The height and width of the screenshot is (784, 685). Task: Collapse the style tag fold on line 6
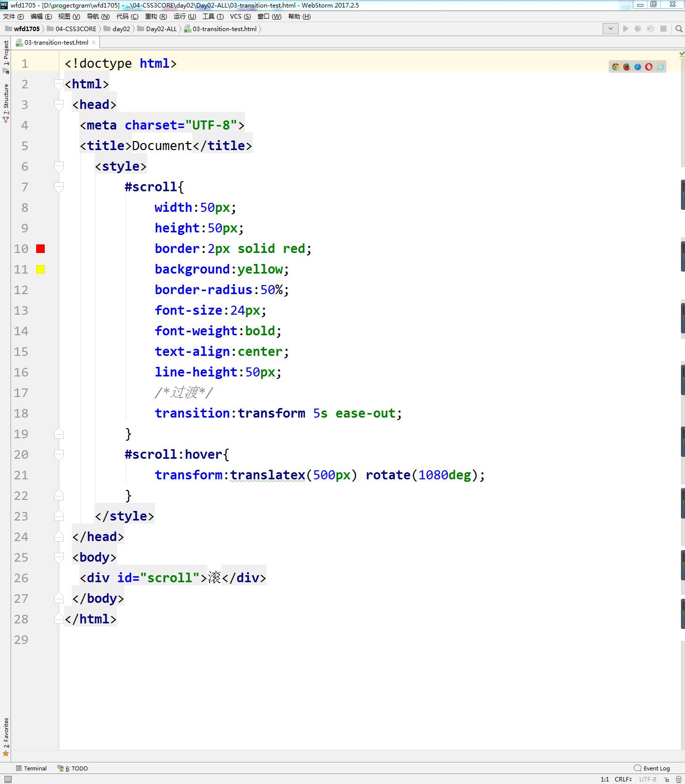click(59, 166)
